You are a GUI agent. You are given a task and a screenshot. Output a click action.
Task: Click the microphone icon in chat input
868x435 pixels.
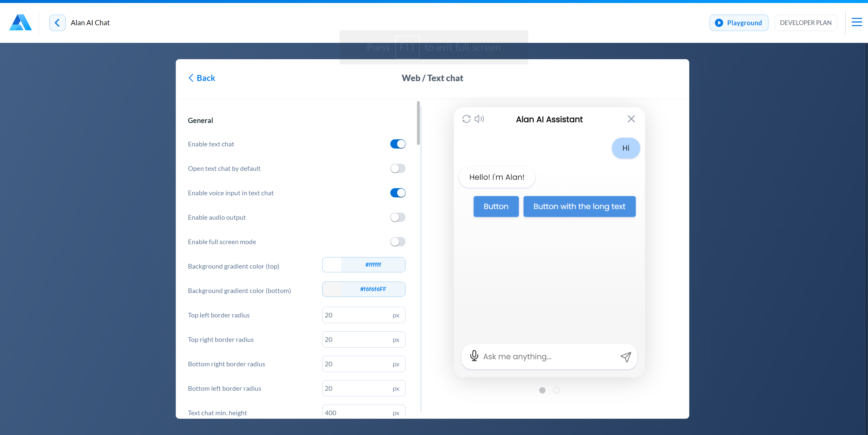click(474, 356)
